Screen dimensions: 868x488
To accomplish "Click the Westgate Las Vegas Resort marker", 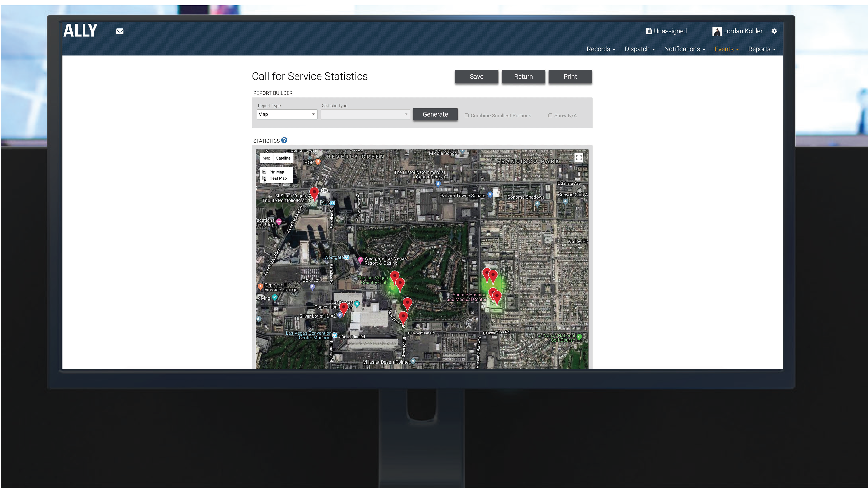I will [360, 260].
